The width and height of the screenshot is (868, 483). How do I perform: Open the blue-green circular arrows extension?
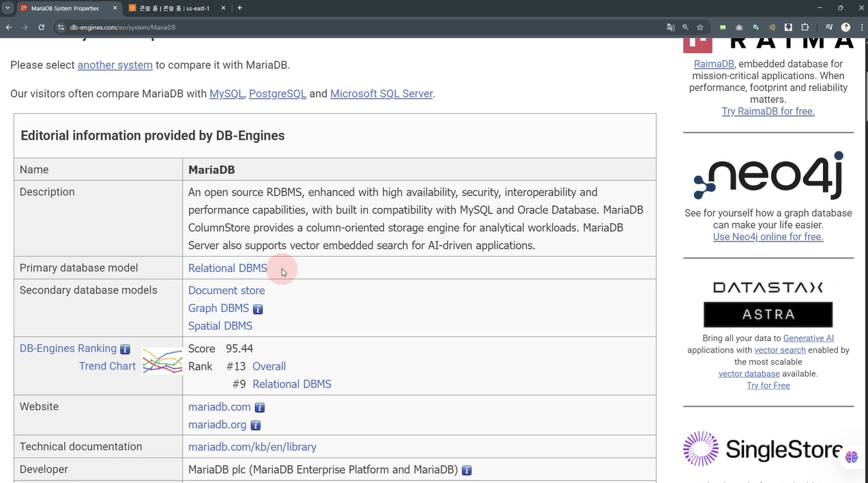coord(755,27)
